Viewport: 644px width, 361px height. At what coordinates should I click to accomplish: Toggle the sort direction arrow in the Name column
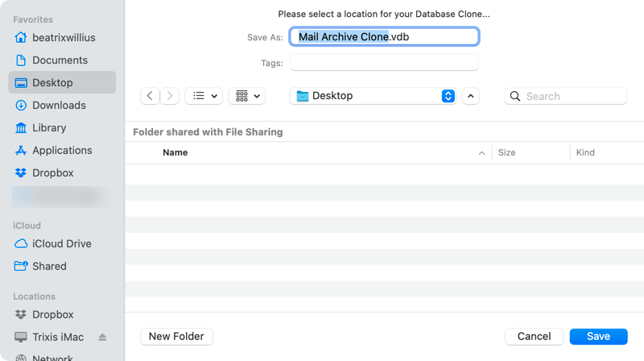(481, 153)
